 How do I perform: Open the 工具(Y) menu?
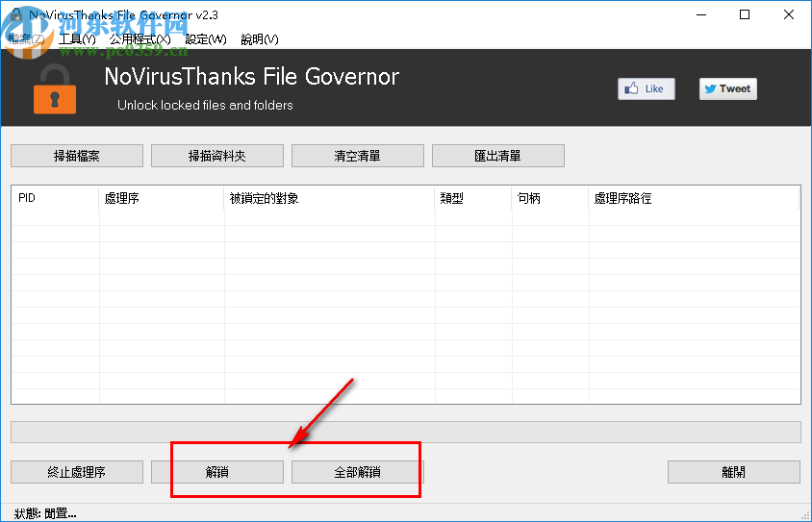click(x=77, y=39)
